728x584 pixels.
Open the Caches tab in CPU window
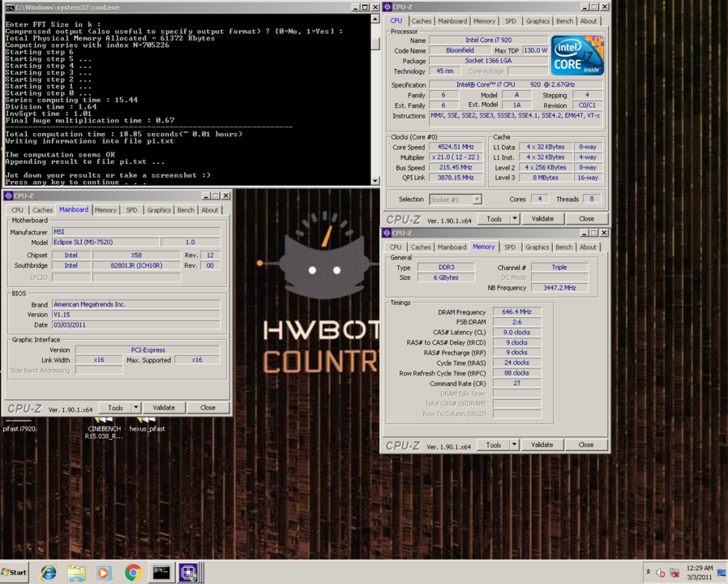[x=421, y=21]
